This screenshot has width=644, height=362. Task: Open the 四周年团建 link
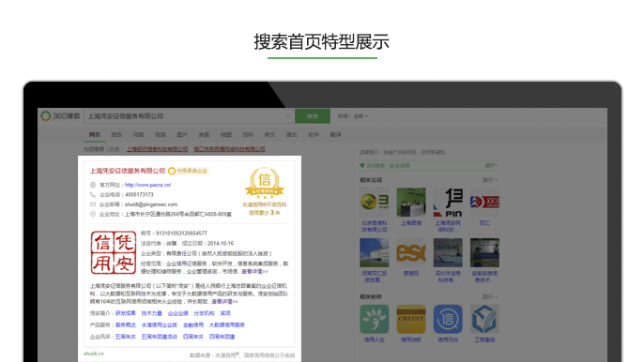(222, 337)
